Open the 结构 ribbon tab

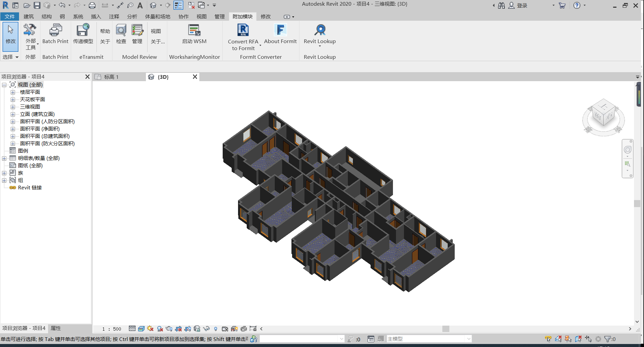pos(47,16)
